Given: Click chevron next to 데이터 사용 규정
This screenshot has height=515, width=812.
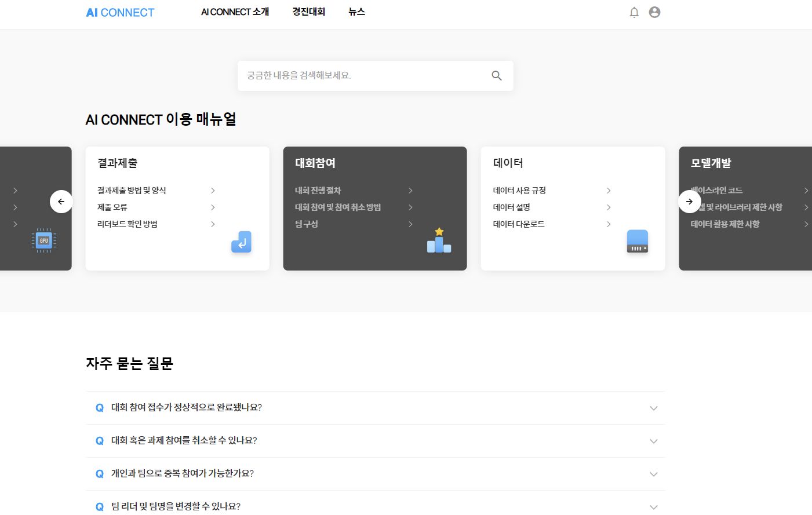Looking at the screenshot, I should (x=609, y=191).
